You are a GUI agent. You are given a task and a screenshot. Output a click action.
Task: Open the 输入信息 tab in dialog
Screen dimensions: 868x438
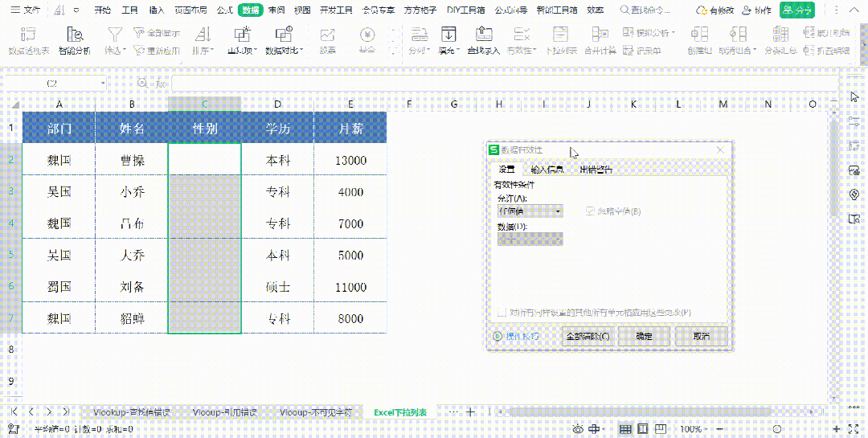(x=547, y=170)
